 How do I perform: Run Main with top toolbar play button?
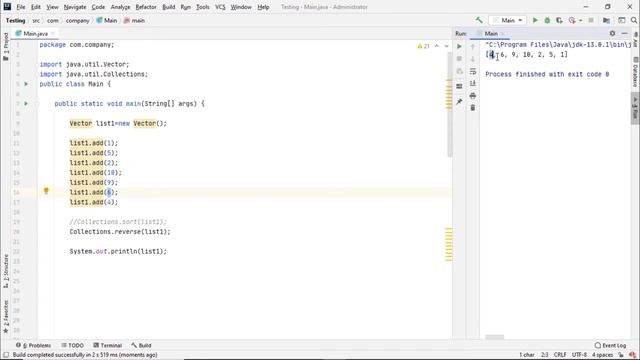[535, 20]
